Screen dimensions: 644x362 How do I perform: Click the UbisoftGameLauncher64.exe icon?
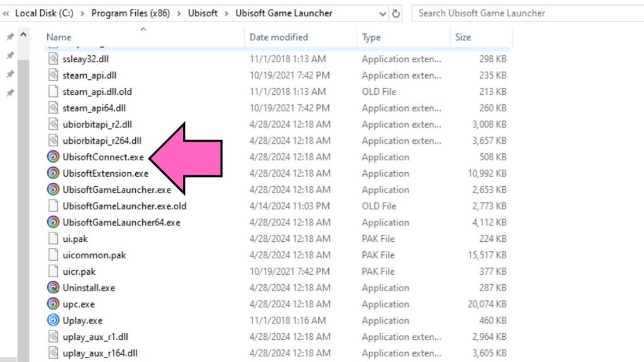point(53,222)
